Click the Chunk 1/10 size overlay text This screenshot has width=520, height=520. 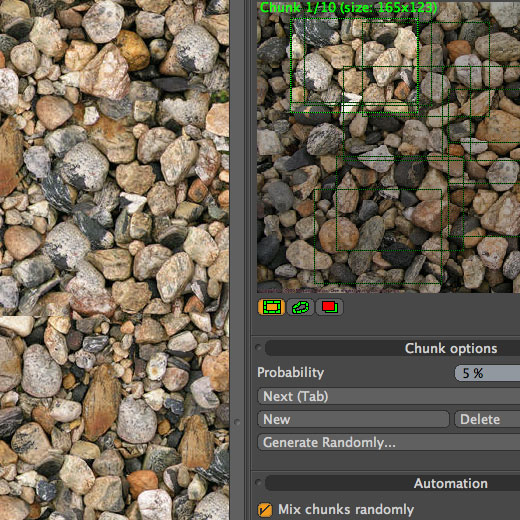[x=348, y=7]
